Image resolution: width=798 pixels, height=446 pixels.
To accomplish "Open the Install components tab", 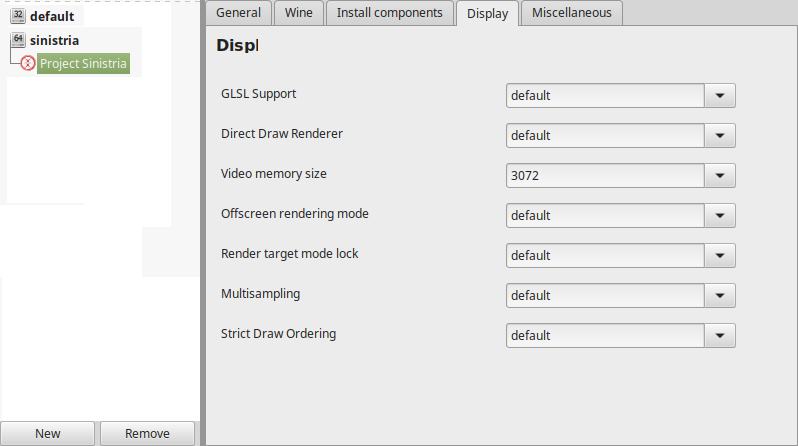I will pos(390,13).
